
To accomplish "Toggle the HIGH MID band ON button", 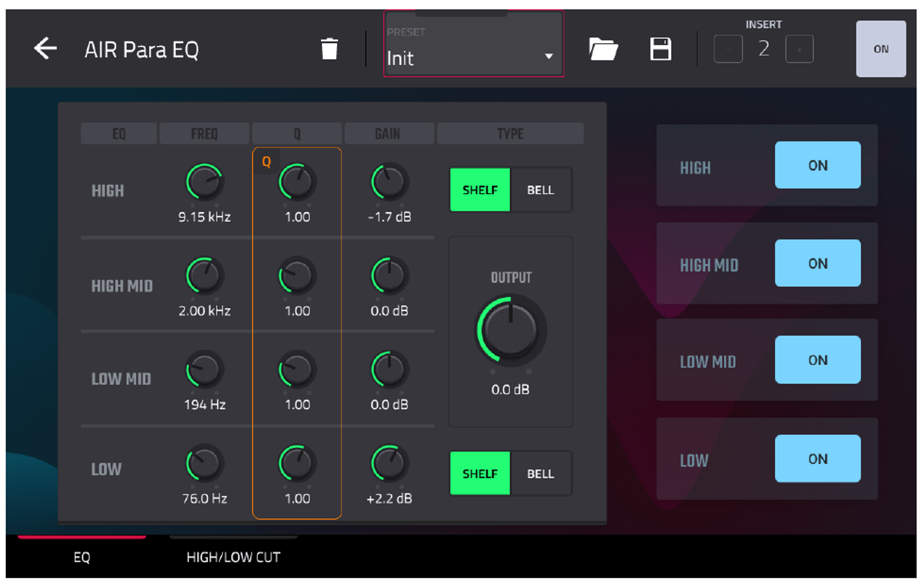I will tap(818, 263).
